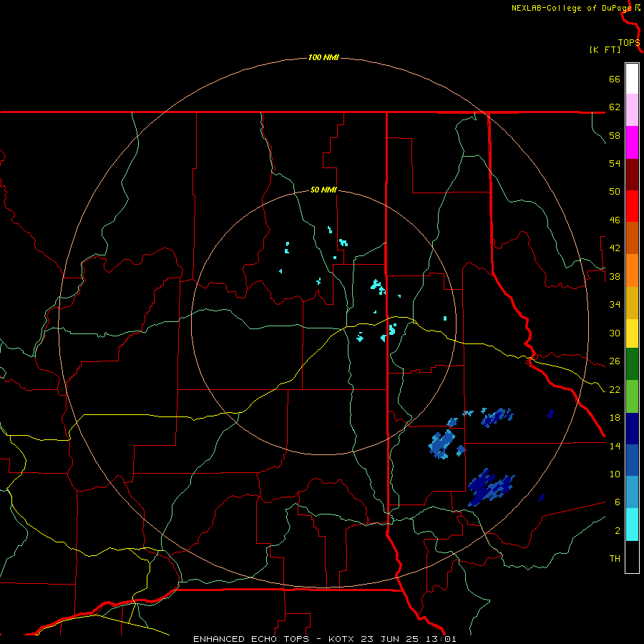Click the legend value 46

615,220
